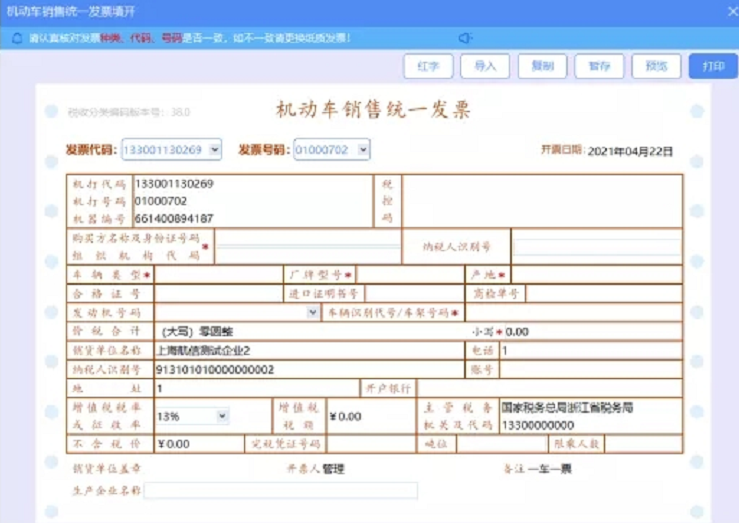Click the tax authority name 国家税务总局浙江省税务局
Image resolution: width=739 pixels, height=523 pixels.
pos(567,407)
